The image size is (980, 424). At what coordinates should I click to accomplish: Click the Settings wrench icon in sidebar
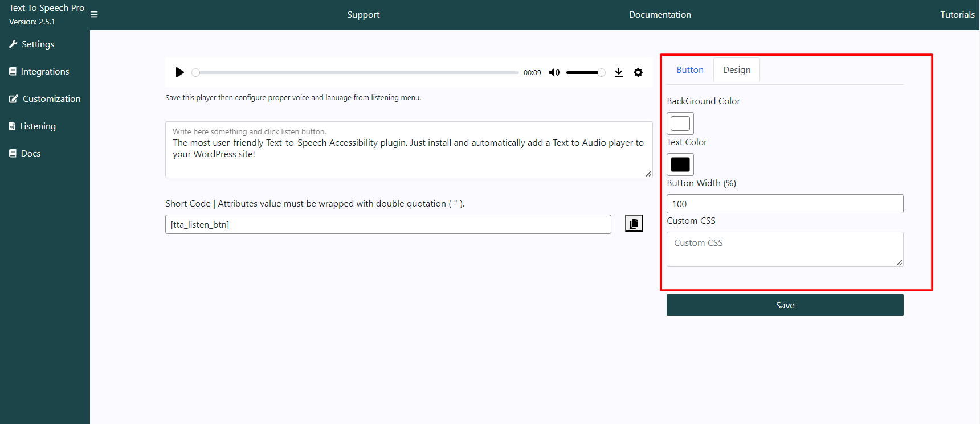click(13, 44)
